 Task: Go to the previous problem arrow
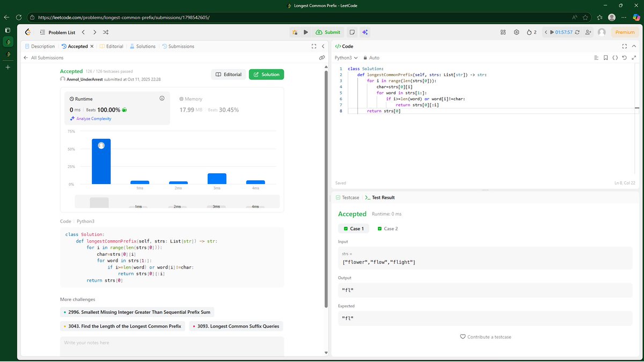[x=83, y=32]
